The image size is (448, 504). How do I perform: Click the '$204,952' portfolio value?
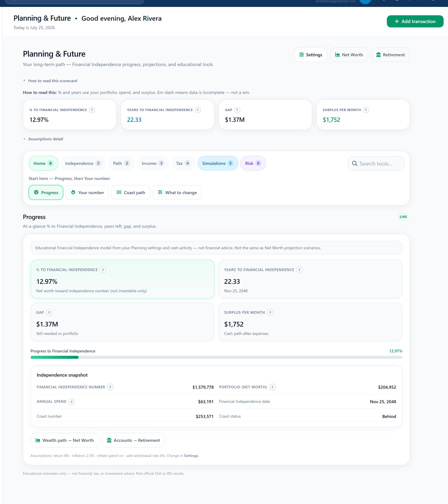pos(387,387)
